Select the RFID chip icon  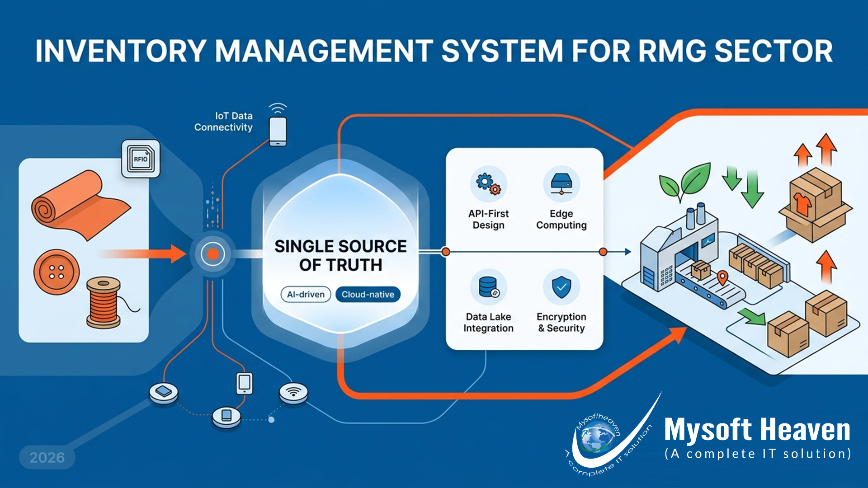[140, 159]
